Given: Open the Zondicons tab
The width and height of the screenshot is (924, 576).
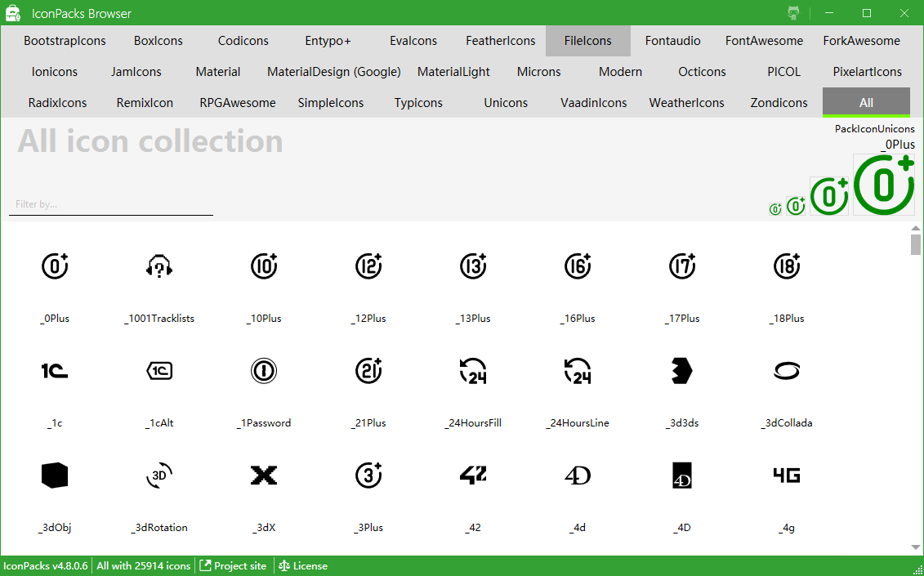Looking at the screenshot, I should point(779,103).
